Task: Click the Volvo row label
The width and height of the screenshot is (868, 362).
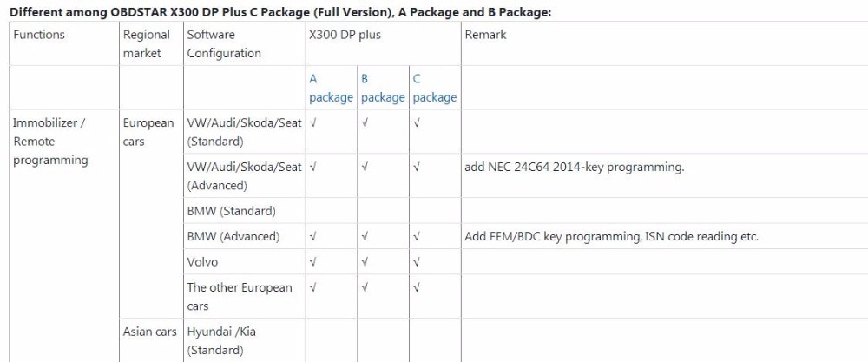Action: (x=202, y=261)
